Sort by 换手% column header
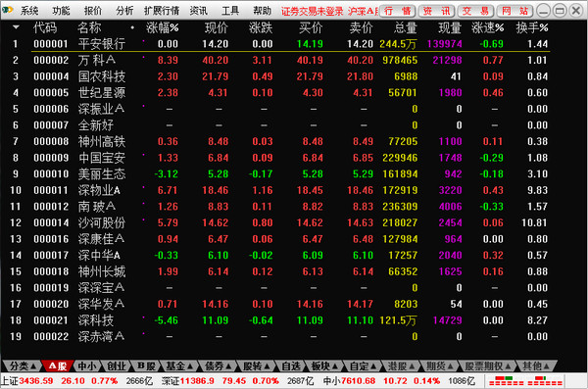This screenshot has width=588, height=389. [532, 27]
